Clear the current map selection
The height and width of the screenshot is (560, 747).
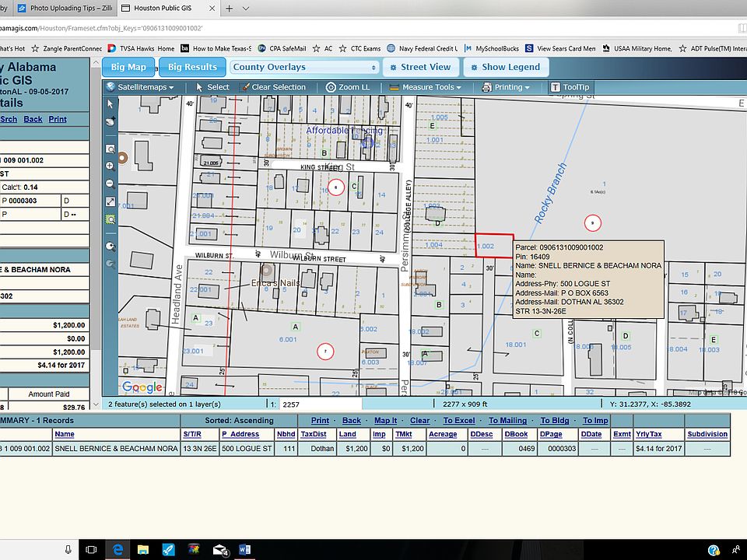click(x=273, y=87)
